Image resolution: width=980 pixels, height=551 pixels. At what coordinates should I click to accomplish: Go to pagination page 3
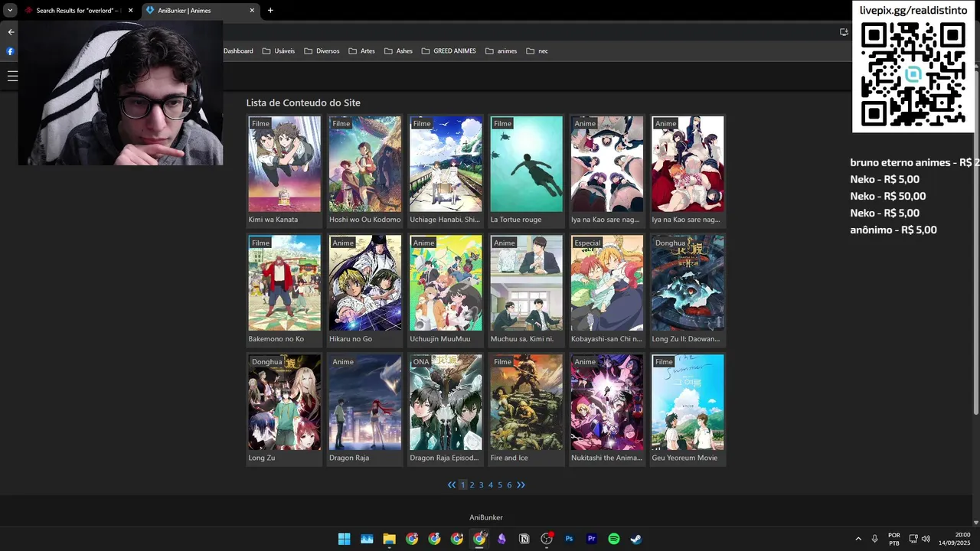point(481,485)
